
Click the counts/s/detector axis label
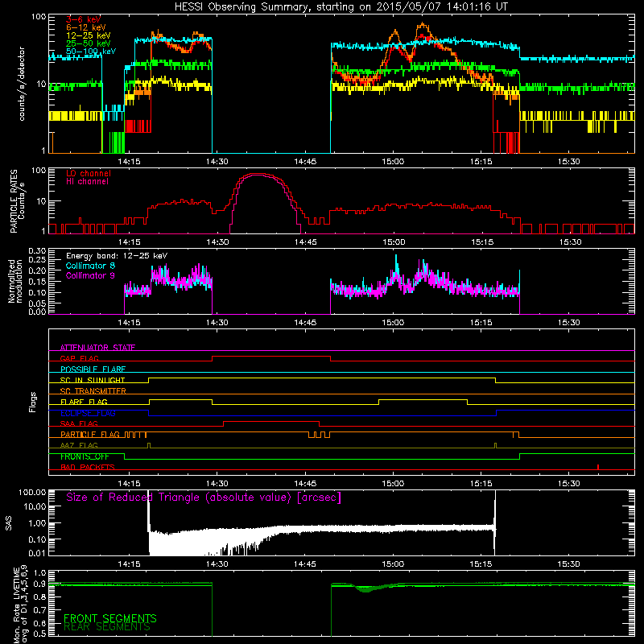[x=22, y=84]
